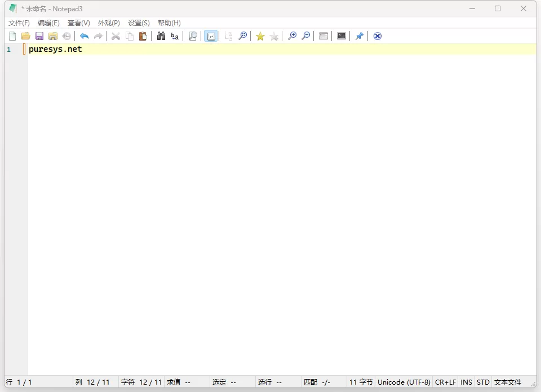The height and width of the screenshot is (392, 541).
Task: Change encoding via Unicode (UTF-8) status item
Action: click(x=403, y=382)
